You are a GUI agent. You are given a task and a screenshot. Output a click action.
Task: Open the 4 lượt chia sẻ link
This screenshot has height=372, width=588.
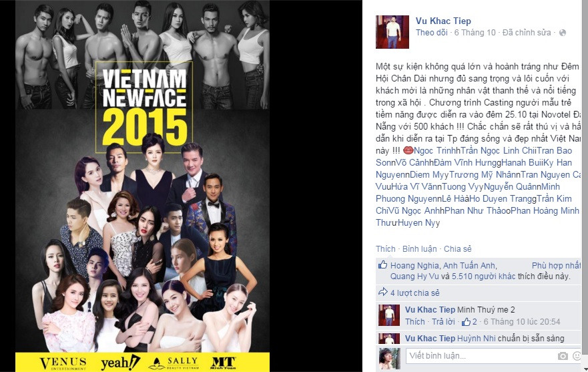tap(414, 293)
